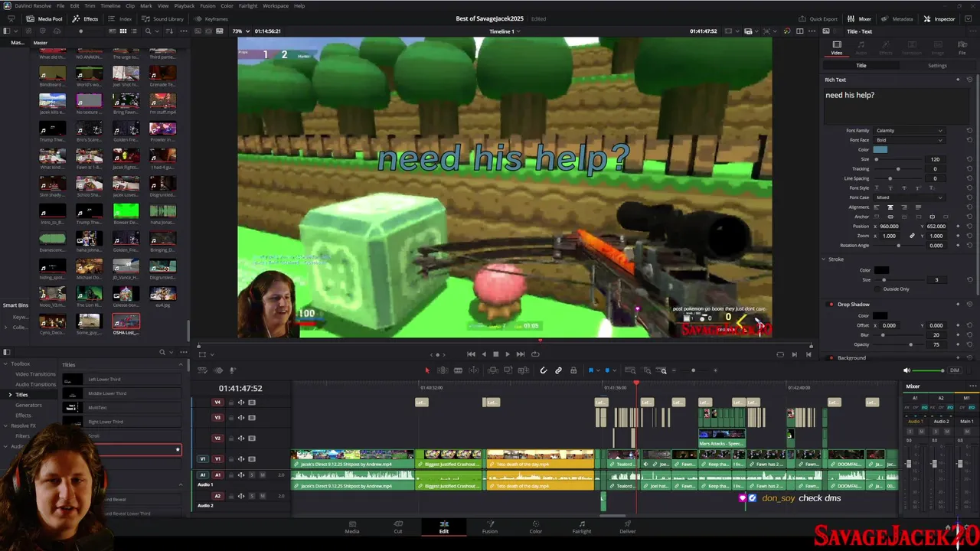Select the Inspector File tab icon
980x551 pixels.
[962, 47]
